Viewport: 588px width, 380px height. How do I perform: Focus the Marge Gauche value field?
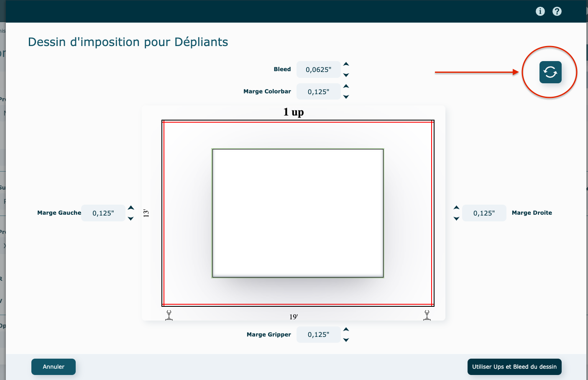click(x=103, y=213)
